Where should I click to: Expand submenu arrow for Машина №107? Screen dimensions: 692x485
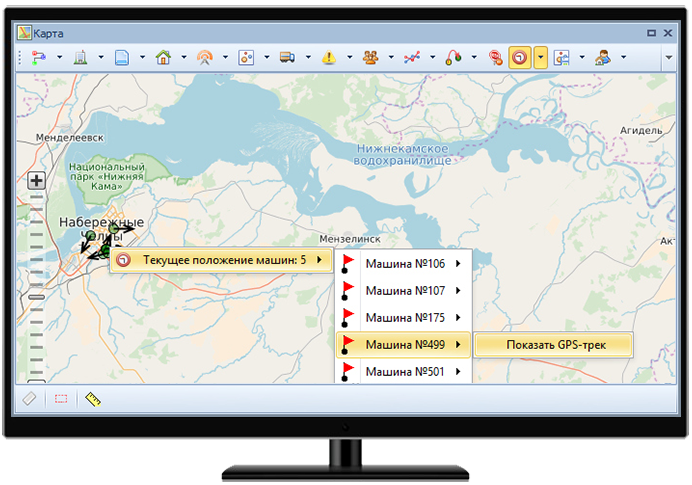click(459, 291)
